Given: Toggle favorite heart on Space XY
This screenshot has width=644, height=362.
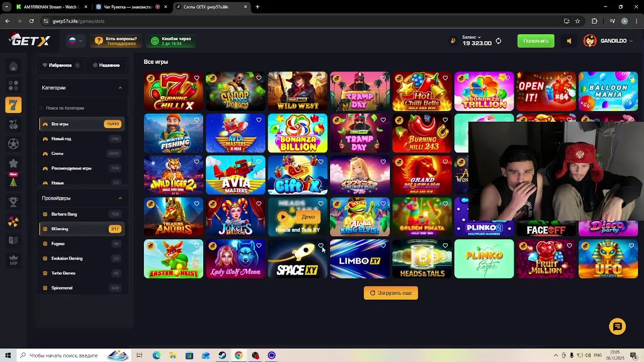Looking at the screenshot, I should click(321, 246).
